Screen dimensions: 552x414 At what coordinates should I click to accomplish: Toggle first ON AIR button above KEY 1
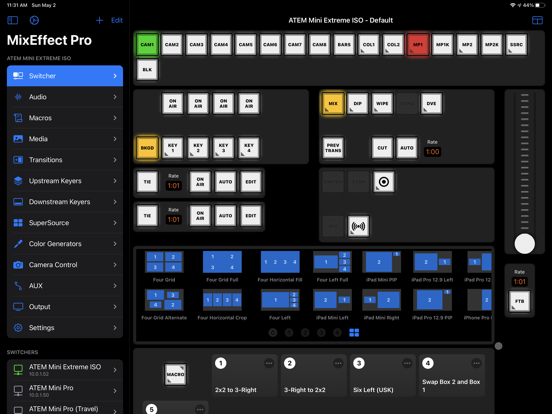[172, 104]
